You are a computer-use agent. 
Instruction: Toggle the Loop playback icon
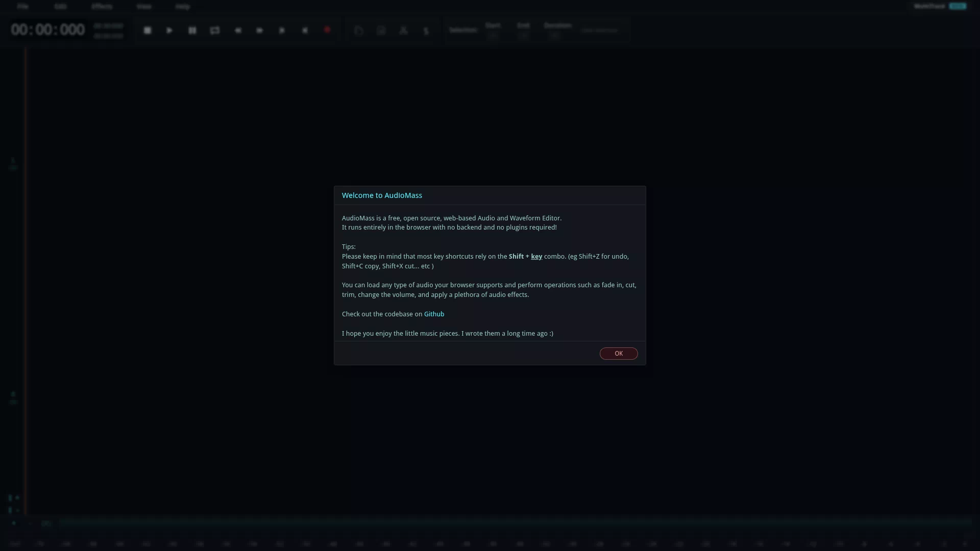[x=215, y=31]
